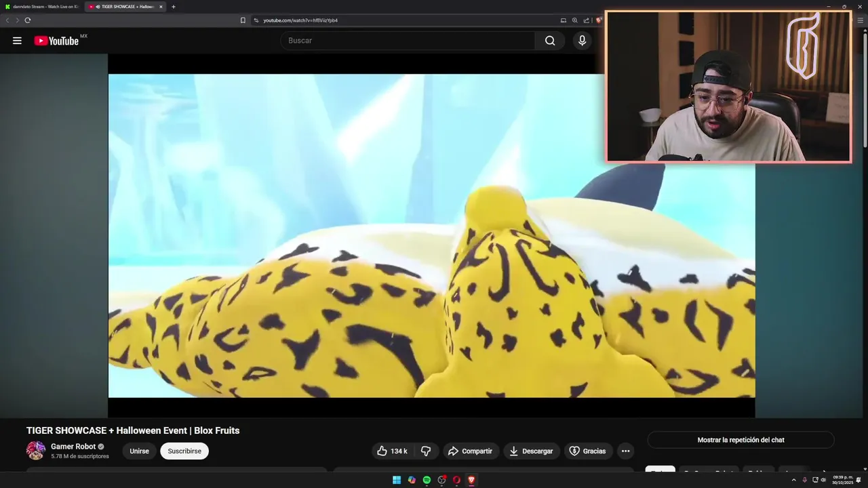This screenshot has width=868, height=488.
Task: Open Opera browser from the taskbar
Action: click(456, 480)
